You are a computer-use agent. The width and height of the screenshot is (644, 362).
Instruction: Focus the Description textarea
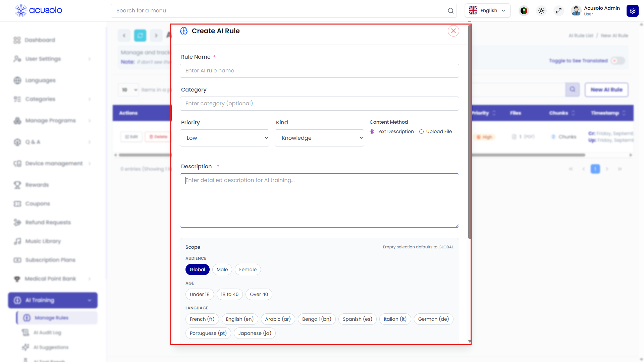[319, 200]
